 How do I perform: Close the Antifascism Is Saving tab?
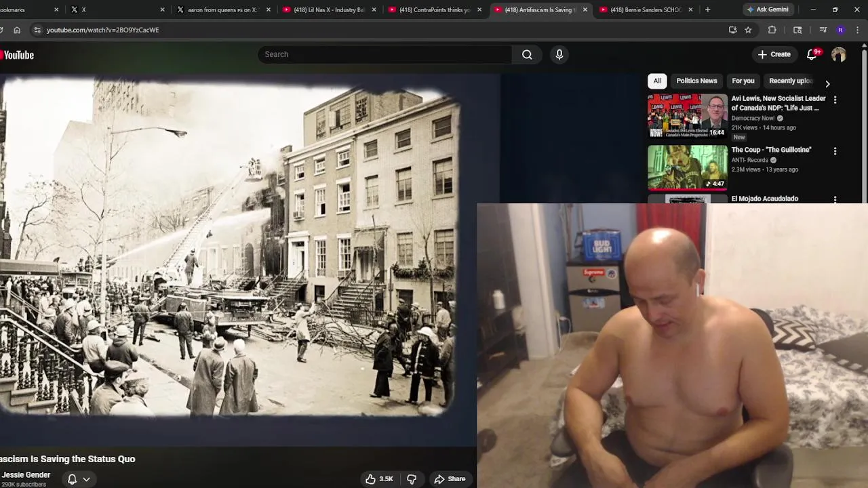[x=585, y=9]
